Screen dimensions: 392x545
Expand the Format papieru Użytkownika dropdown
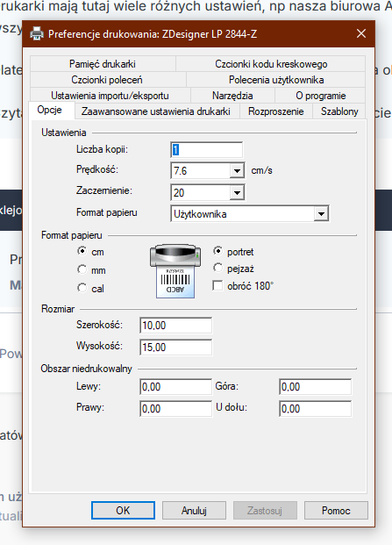pos(321,214)
